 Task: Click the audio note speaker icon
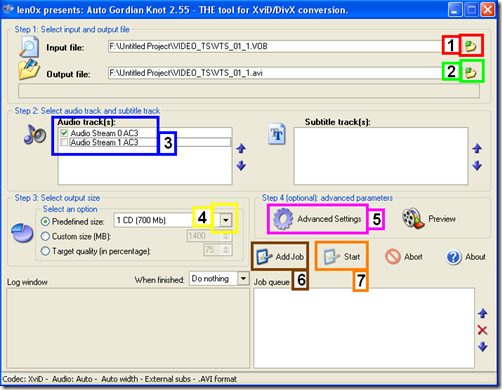[x=35, y=135]
